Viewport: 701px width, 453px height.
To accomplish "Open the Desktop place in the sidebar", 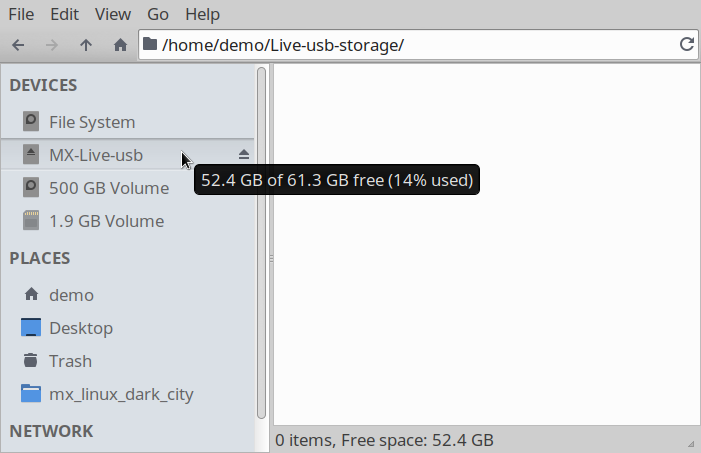I will pyautogui.click(x=127, y=328).
